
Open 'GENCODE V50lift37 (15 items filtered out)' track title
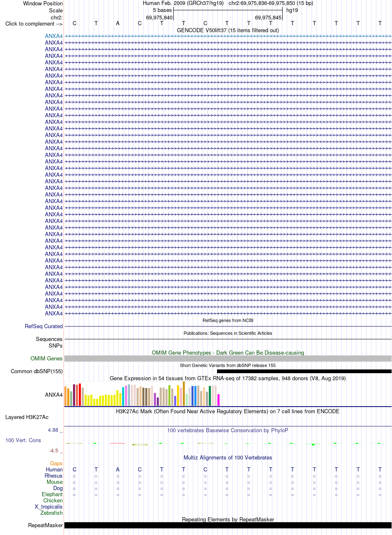[x=228, y=30]
